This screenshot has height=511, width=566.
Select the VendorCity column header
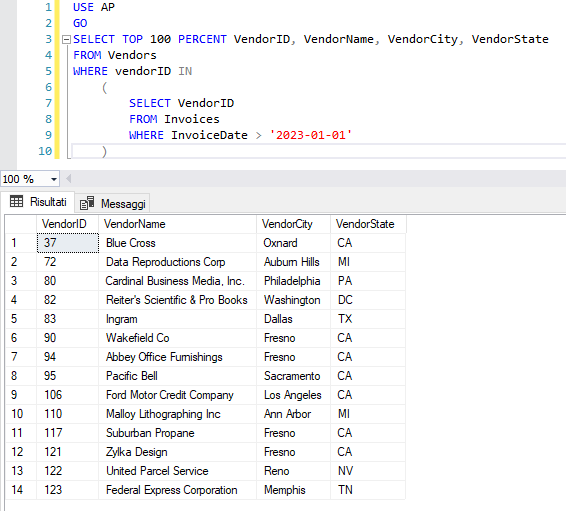coord(293,224)
